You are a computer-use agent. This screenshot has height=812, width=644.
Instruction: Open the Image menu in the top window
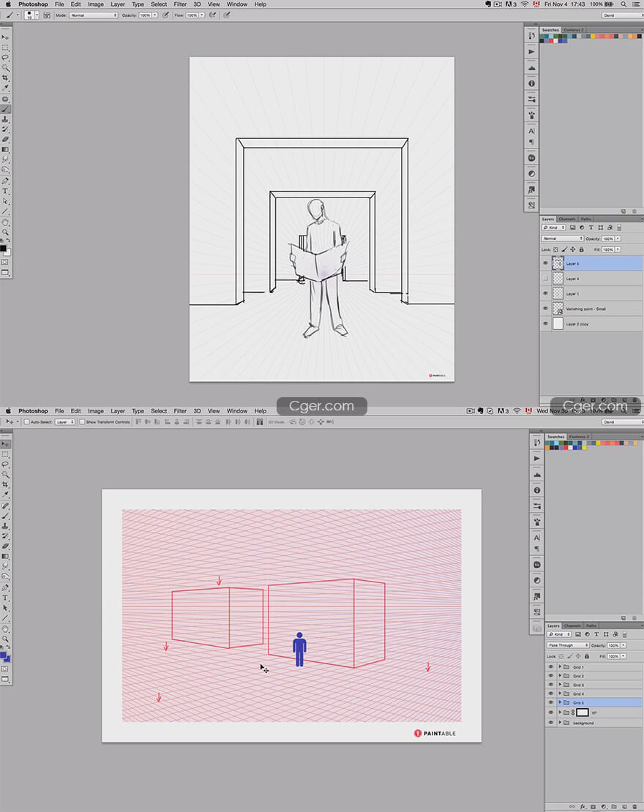click(96, 4)
